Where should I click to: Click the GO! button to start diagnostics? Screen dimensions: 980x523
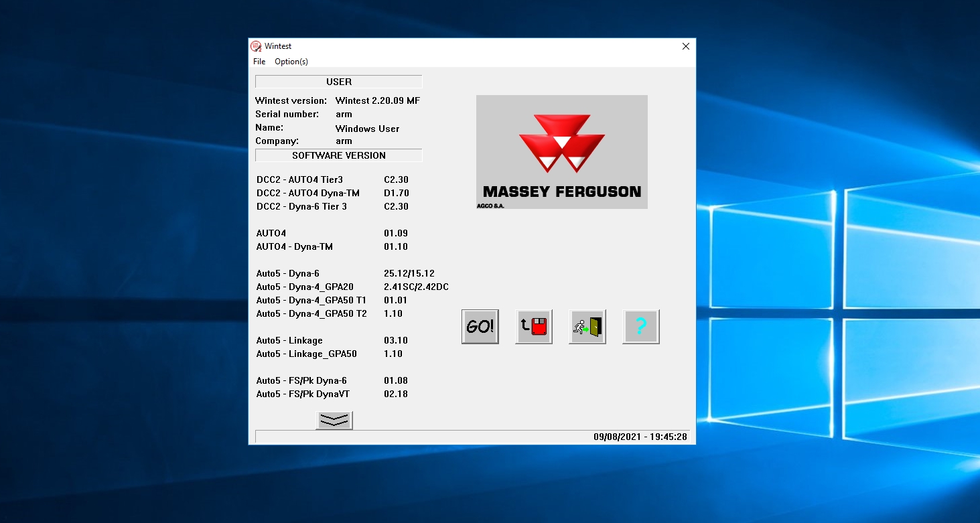pyautogui.click(x=480, y=326)
